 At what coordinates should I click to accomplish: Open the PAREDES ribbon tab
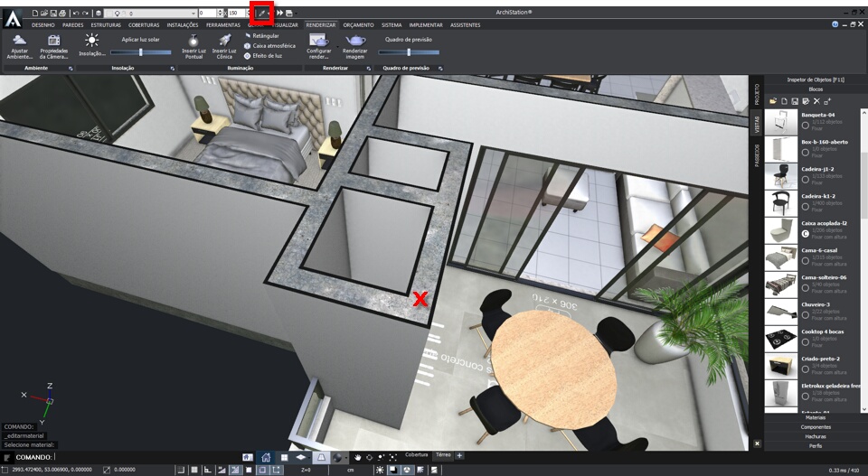pyautogui.click(x=72, y=25)
